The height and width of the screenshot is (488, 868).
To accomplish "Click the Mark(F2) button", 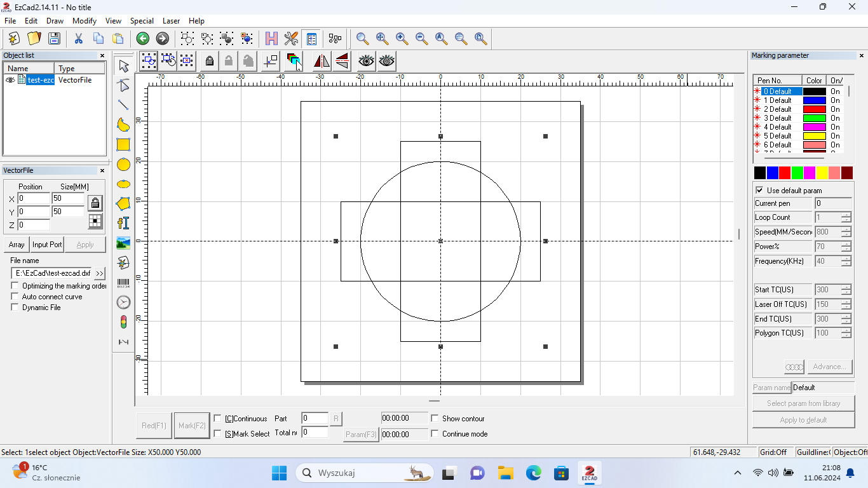I will [x=192, y=426].
